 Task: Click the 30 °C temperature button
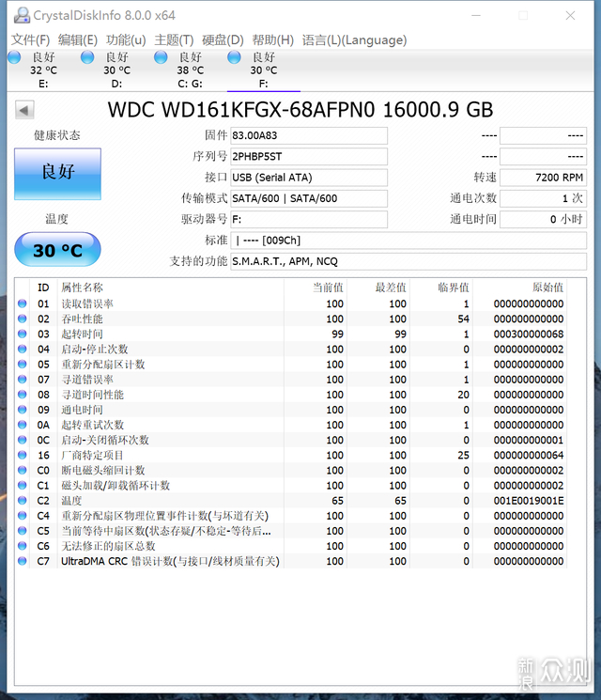tap(57, 249)
